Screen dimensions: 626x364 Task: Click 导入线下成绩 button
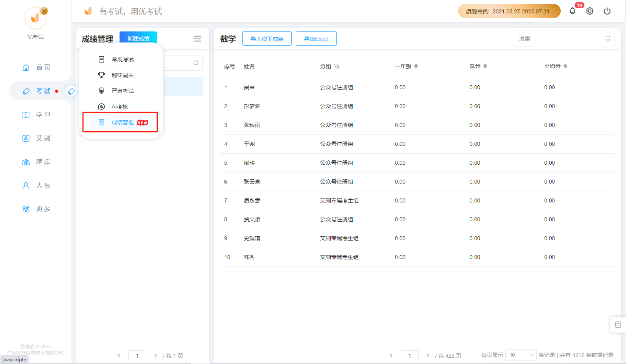coord(267,39)
